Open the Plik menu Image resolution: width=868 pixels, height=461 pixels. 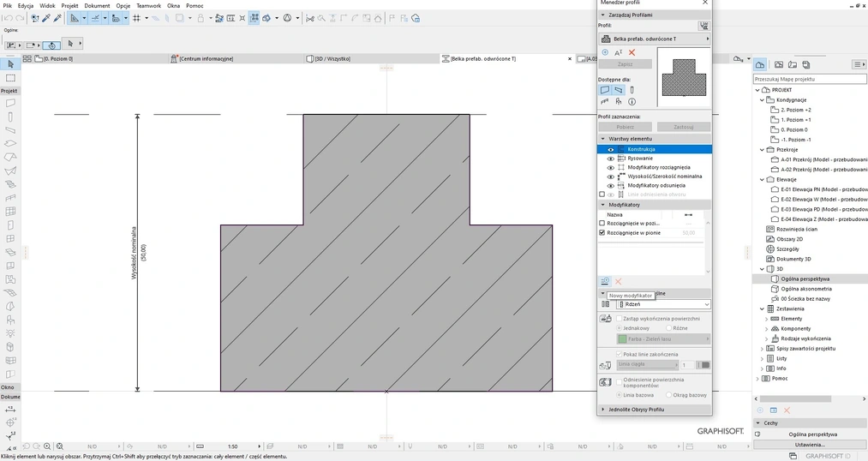point(7,5)
